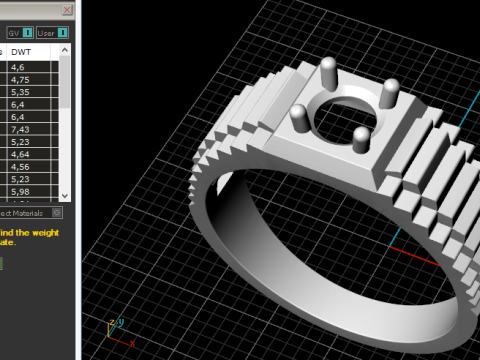Click the scroll-up arrow of the weight table

coord(65,50)
